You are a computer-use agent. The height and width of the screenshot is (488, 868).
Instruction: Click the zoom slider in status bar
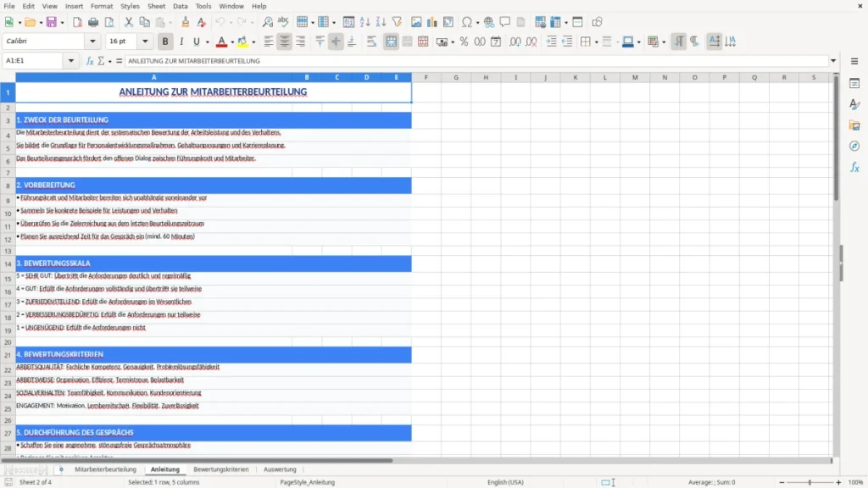click(x=810, y=482)
